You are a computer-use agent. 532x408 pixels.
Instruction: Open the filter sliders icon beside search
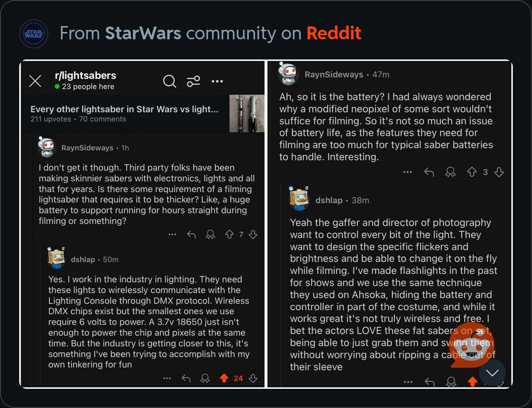point(193,81)
